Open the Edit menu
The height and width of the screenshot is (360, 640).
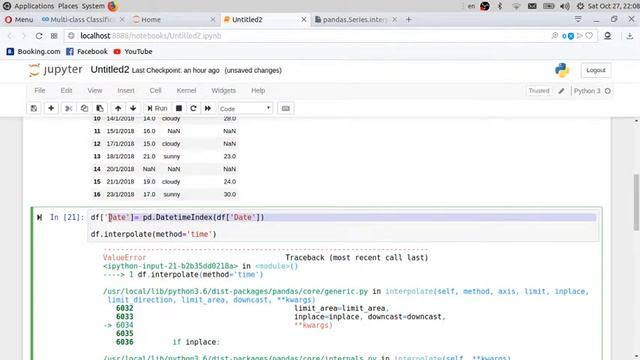pyautogui.click(x=66, y=91)
